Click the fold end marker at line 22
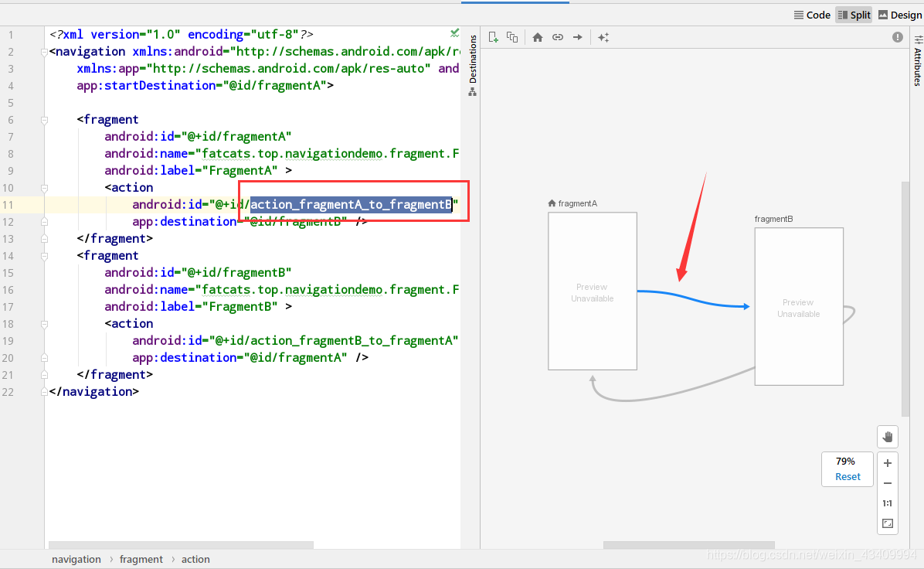 44,392
